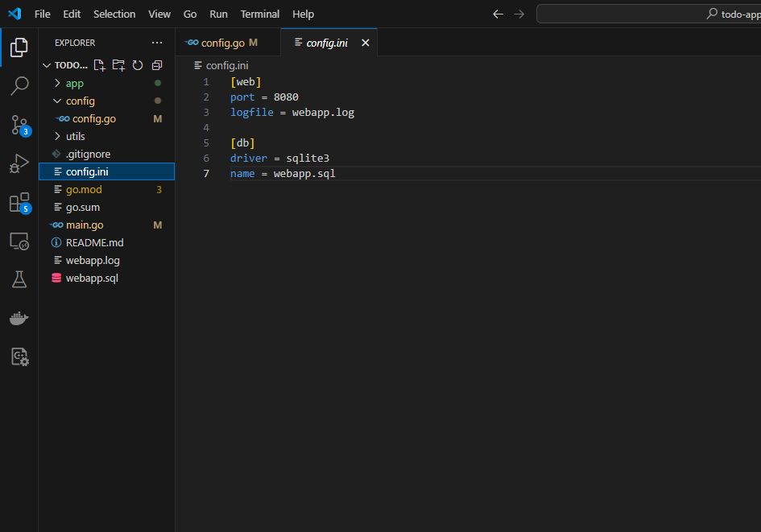
Task: Open the Help menu
Action: [x=303, y=14]
